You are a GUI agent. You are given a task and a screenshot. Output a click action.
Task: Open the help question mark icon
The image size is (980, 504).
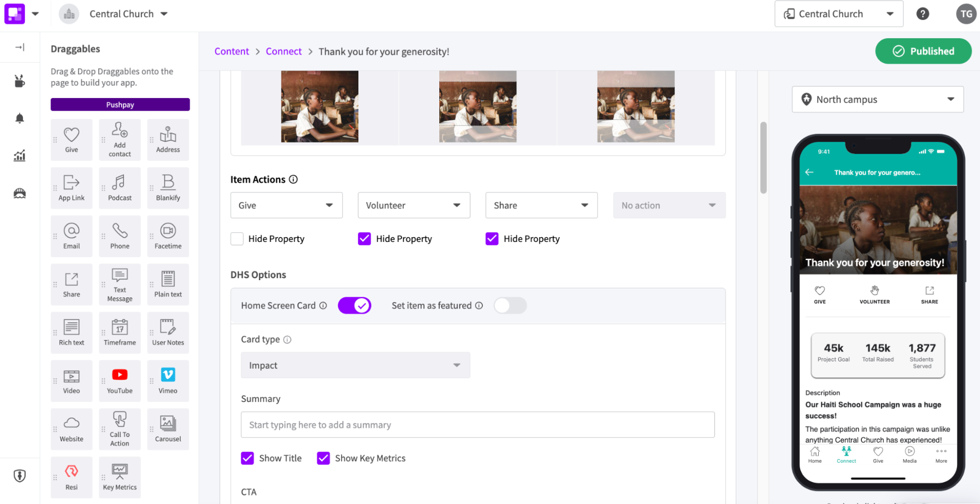(923, 14)
